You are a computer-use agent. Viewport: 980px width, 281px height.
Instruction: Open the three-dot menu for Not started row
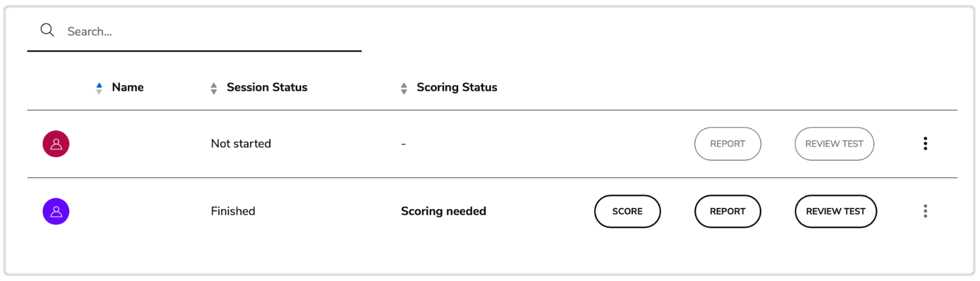[x=925, y=144]
